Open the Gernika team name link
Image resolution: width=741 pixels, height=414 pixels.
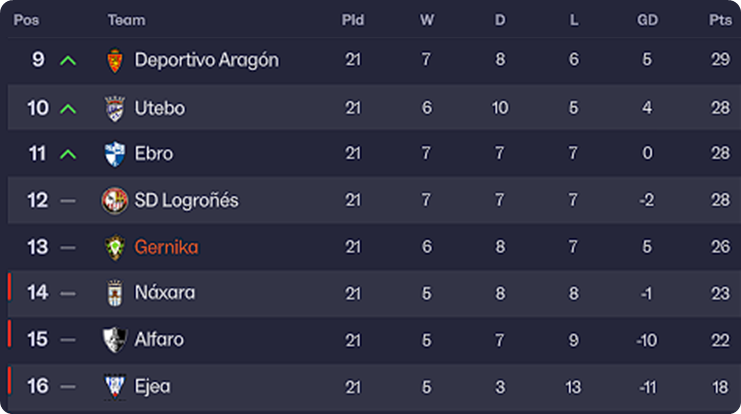point(166,247)
